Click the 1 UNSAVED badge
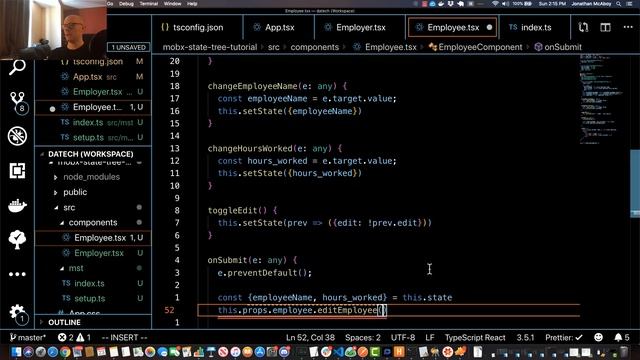 [129, 47]
